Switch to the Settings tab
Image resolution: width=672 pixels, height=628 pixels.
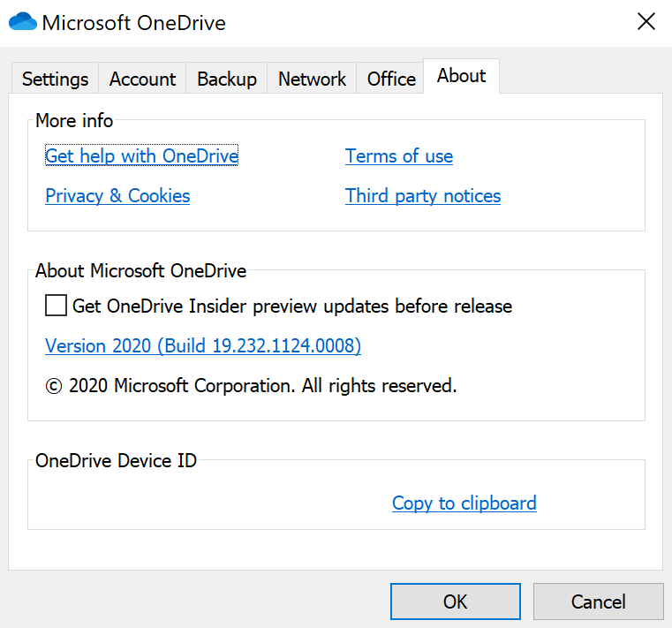pos(56,79)
